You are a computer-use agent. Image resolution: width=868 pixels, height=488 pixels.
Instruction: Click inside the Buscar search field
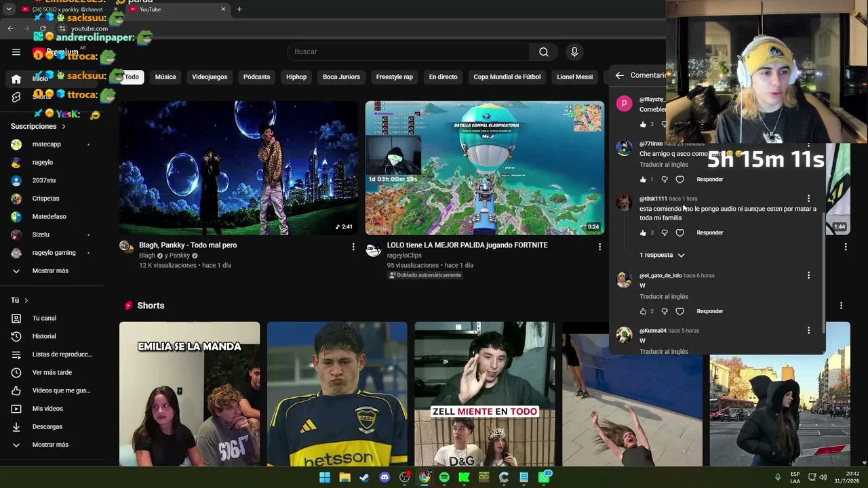(x=410, y=52)
